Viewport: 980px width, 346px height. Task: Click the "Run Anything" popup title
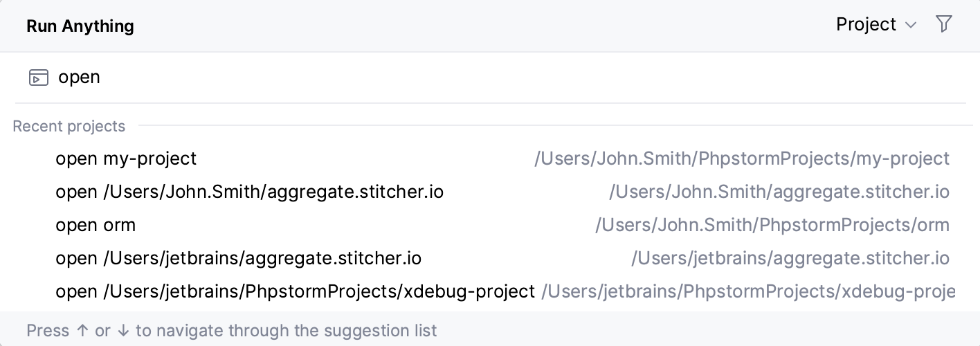click(80, 26)
